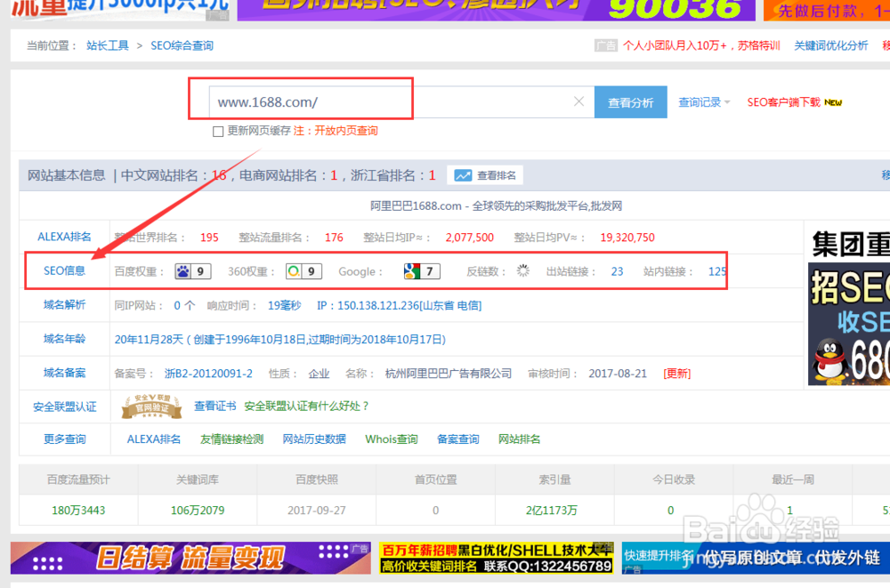Clear the URL search field with the X icon

click(x=578, y=101)
